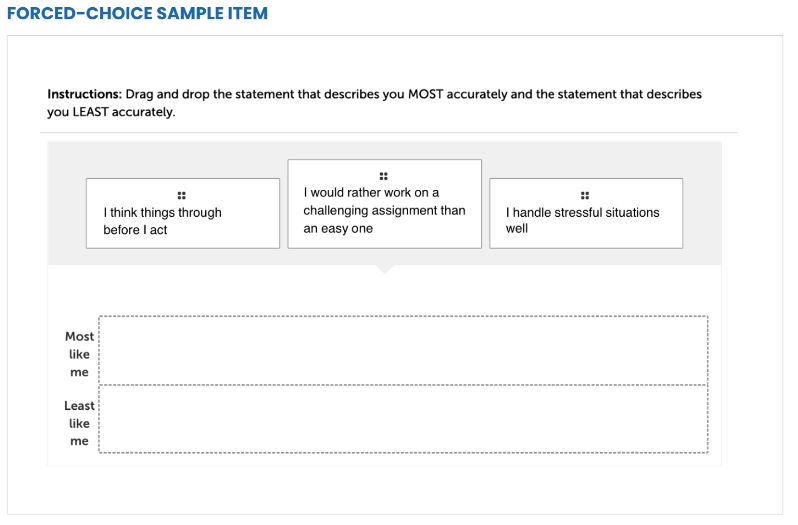The image size is (798, 525).
Task: Click the bold 'Instructions:' label
Action: click(84, 94)
